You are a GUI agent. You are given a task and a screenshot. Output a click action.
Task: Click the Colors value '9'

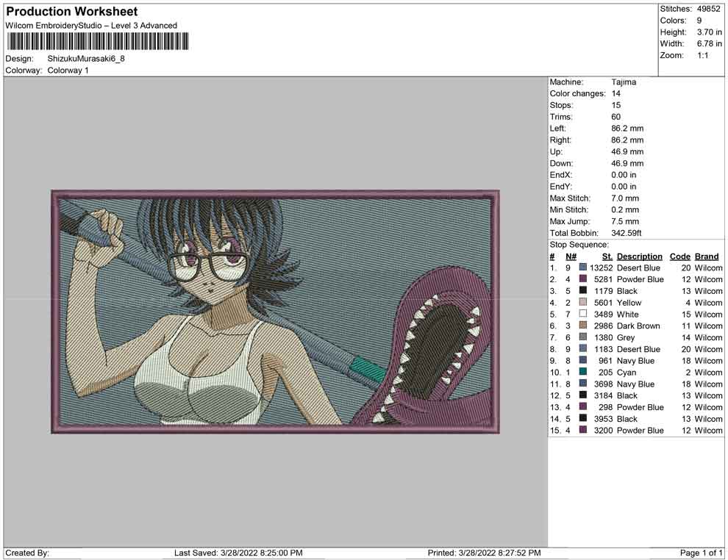coord(699,21)
